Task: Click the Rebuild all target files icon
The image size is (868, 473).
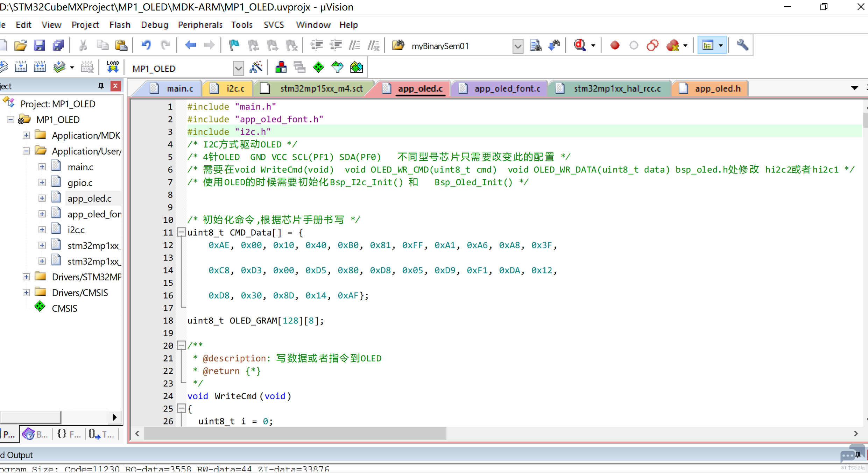Action: pyautogui.click(x=40, y=67)
